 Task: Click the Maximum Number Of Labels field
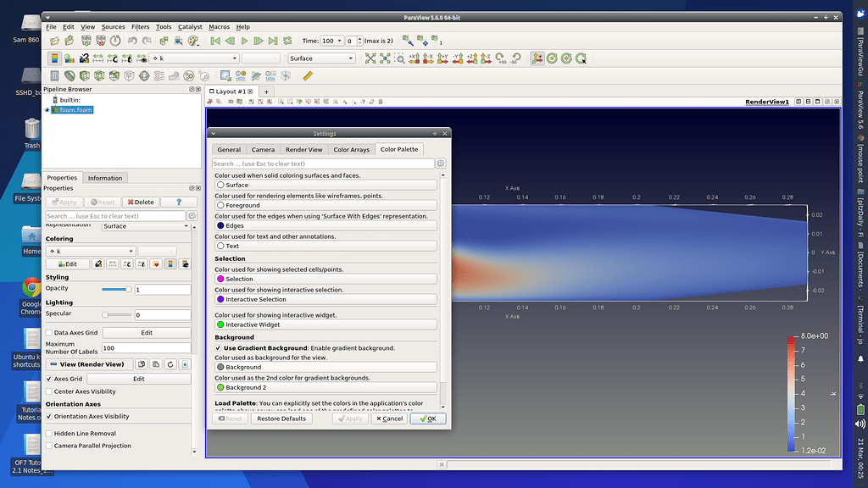(x=146, y=348)
